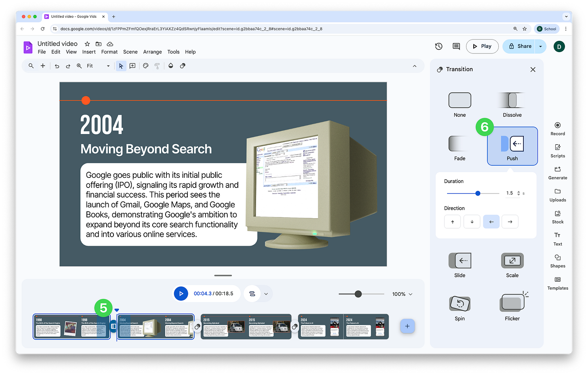The image size is (588, 375).
Task: Set push direction to down
Action: coord(472,221)
